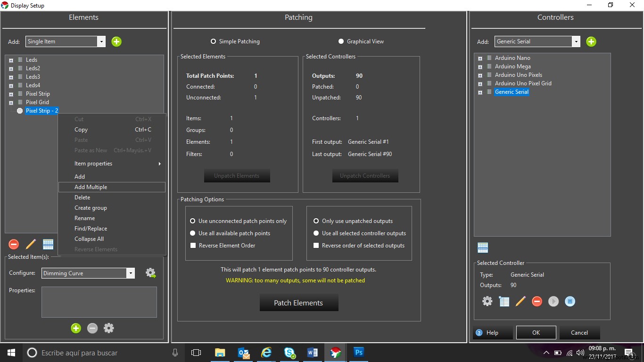Select Create group in the context menu
The image size is (644, 362).
coord(91,207)
